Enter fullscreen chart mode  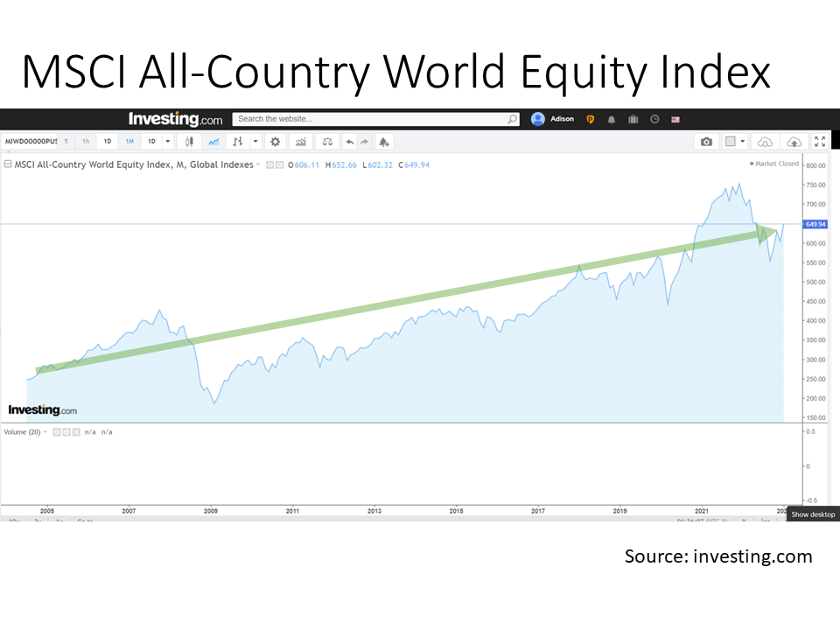[820, 141]
